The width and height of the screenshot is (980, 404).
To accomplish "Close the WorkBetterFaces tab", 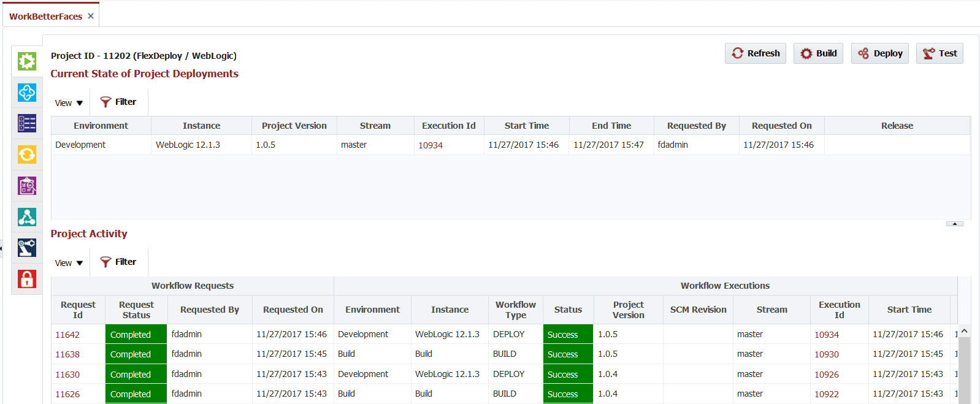I will click(x=91, y=16).
